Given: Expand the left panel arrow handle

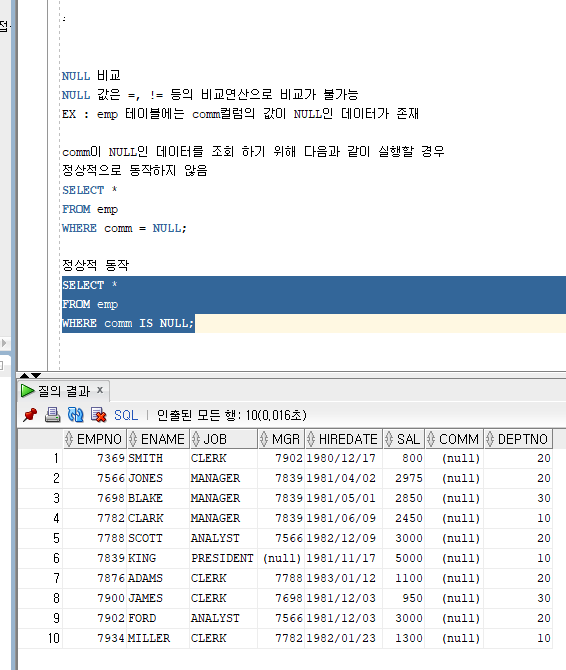Looking at the screenshot, I should tap(4, 343).
